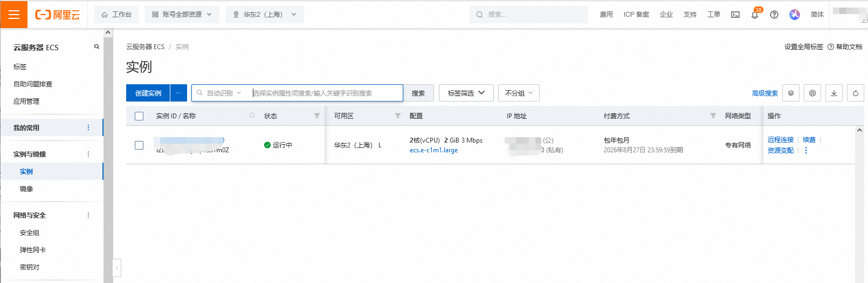The image size is (868, 283).
Task: Open 支持 menu
Action: click(x=690, y=15)
